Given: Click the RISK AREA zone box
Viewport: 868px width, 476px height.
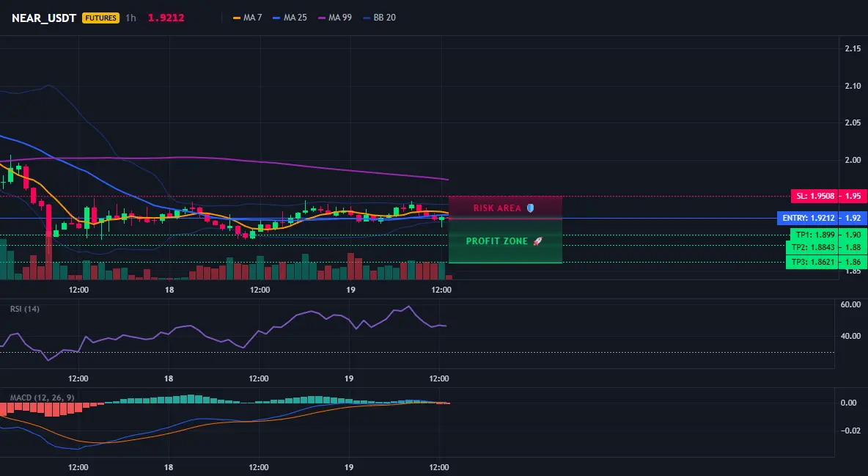Looking at the screenshot, I should [x=505, y=208].
